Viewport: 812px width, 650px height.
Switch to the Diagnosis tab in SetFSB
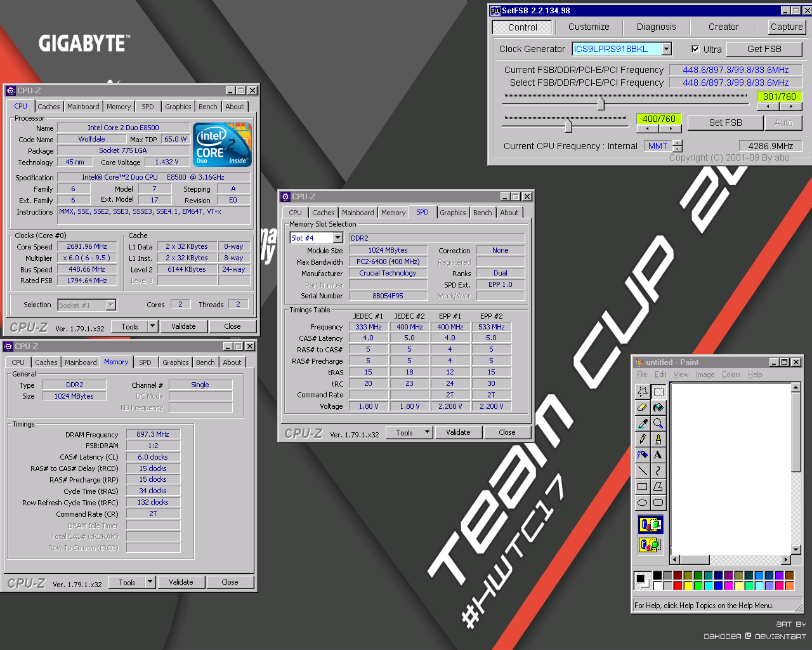[x=656, y=27]
